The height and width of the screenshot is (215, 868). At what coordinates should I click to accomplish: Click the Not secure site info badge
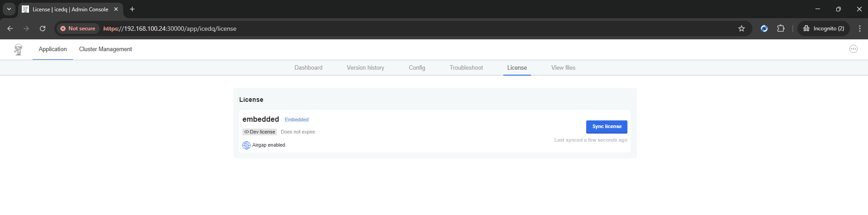coord(77,29)
